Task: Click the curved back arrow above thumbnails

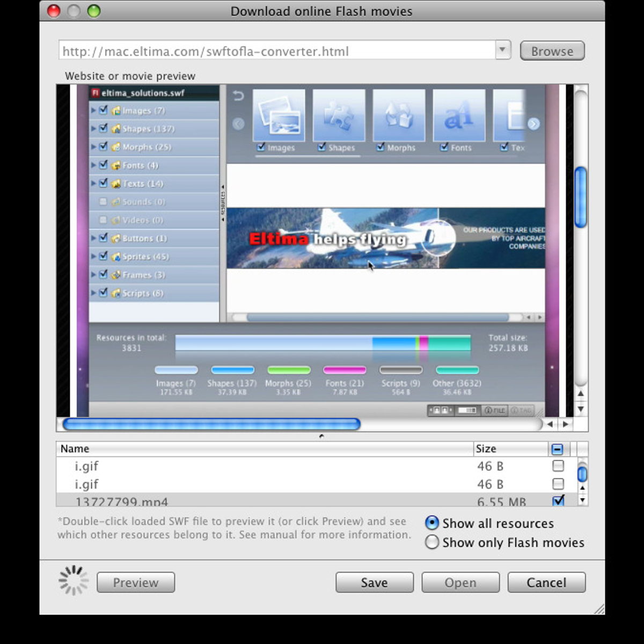Action: pyautogui.click(x=238, y=96)
